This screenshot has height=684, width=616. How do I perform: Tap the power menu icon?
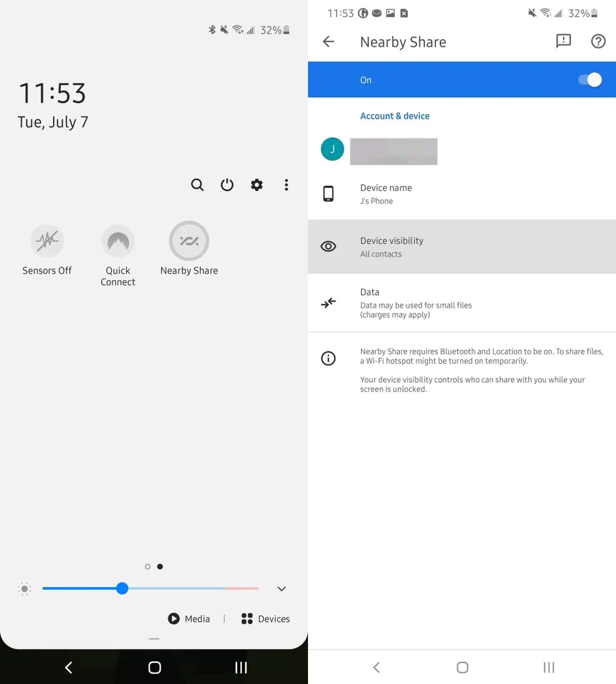(227, 185)
